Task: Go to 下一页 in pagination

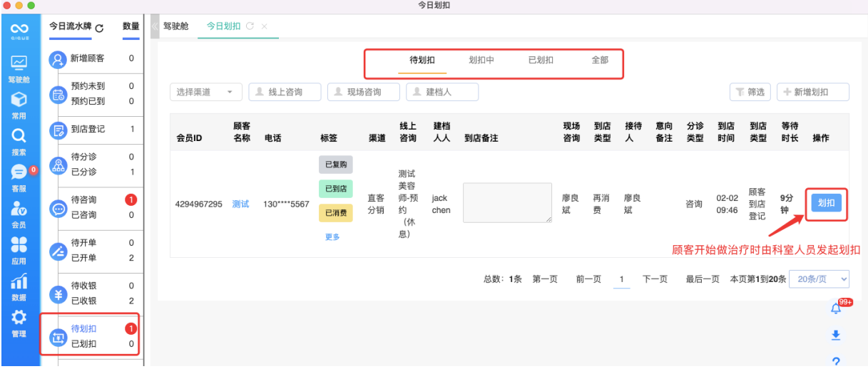Action: coord(655,279)
